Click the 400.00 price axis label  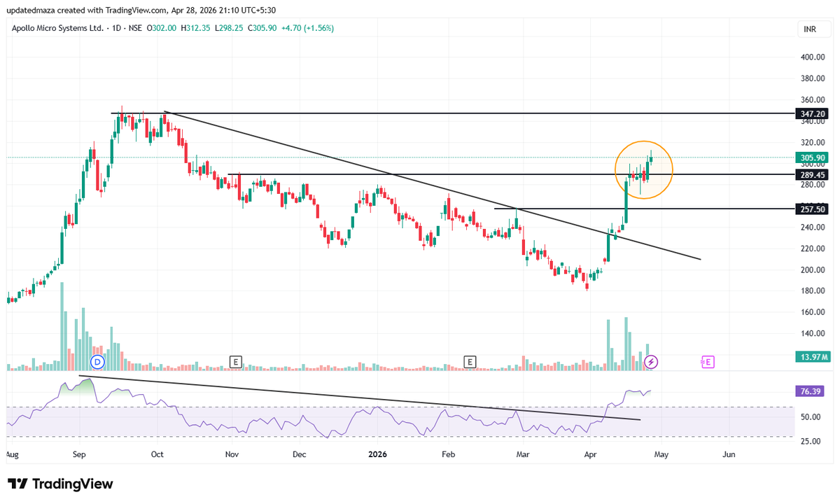[x=812, y=57]
